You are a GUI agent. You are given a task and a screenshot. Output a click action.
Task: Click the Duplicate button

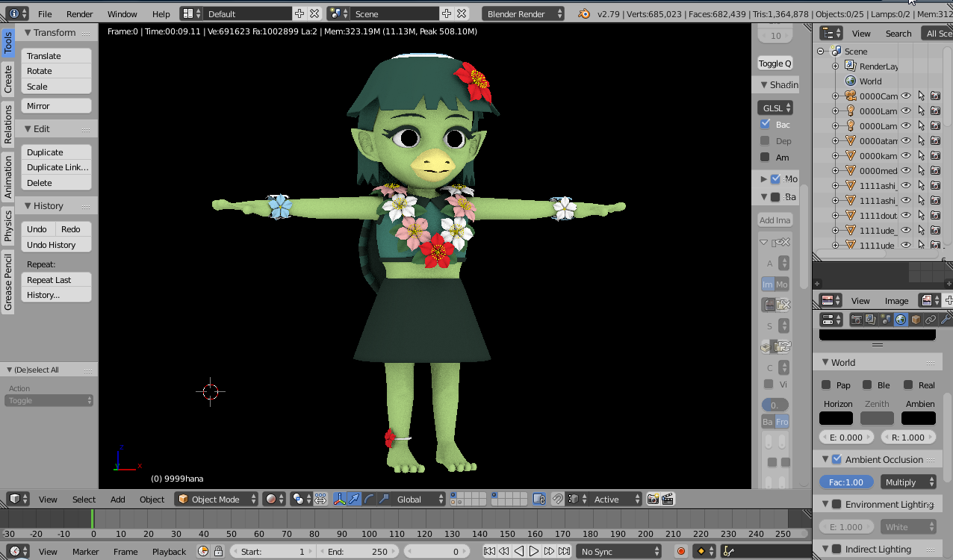point(56,152)
